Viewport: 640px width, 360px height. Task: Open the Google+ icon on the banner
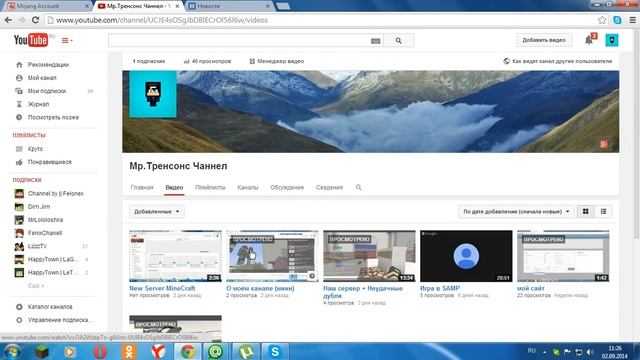tap(603, 144)
